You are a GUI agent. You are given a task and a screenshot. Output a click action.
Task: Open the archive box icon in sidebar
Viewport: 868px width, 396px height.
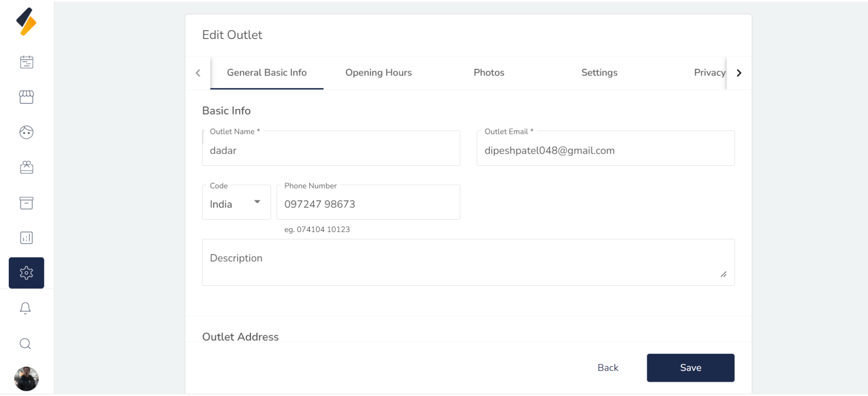26,203
